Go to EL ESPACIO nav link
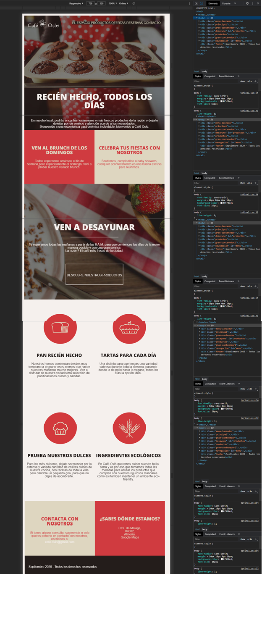 82,23
